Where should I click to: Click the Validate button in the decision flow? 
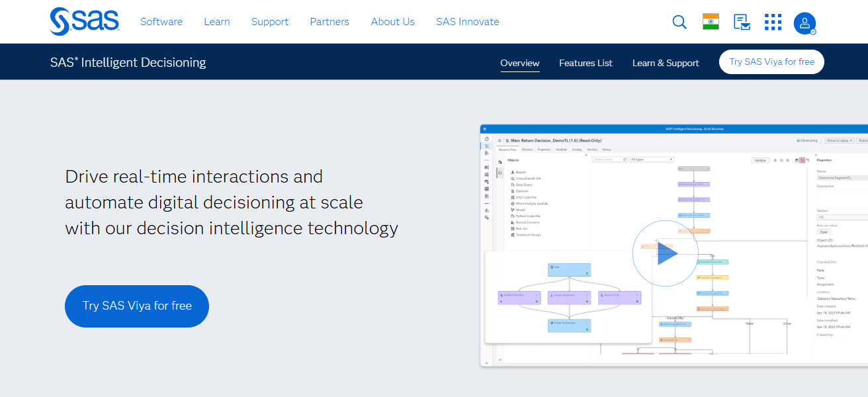tap(759, 160)
